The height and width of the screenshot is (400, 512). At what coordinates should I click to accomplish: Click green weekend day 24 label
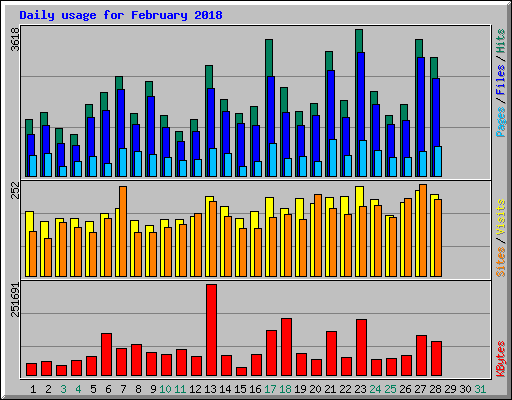tap(375, 389)
